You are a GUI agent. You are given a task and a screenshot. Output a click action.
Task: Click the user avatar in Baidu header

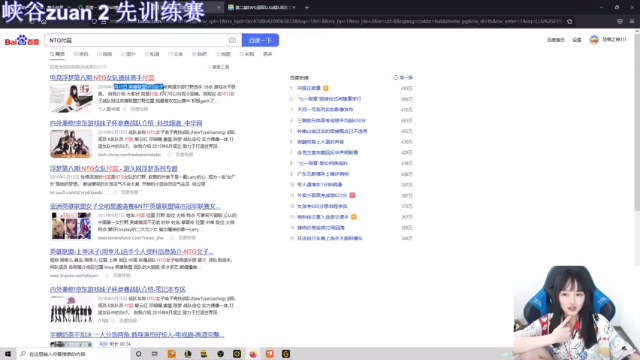[594, 40]
